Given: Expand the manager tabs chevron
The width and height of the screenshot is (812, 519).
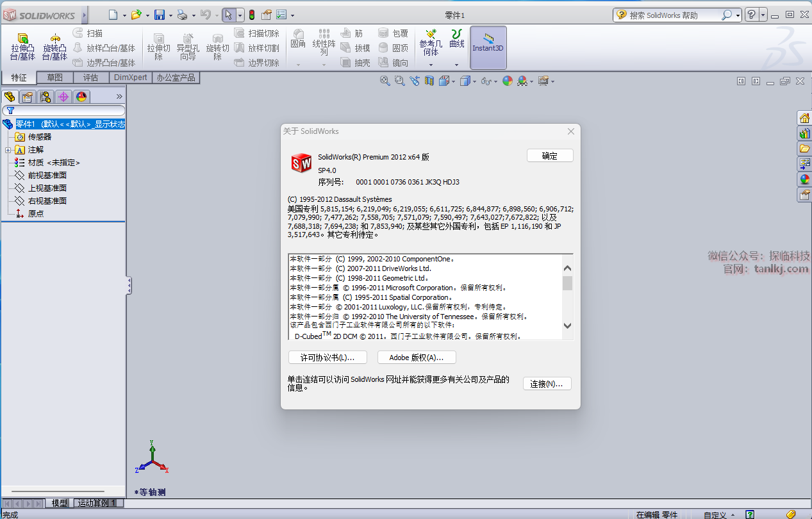Looking at the screenshot, I should click(x=119, y=97).
